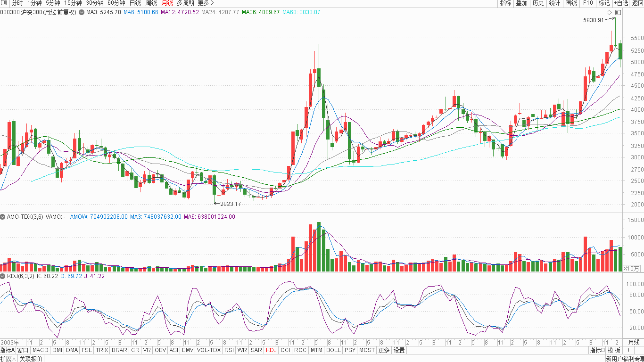644x362 pixels.
Task: Open indicator 设置 settings
Action: (399, 350)
